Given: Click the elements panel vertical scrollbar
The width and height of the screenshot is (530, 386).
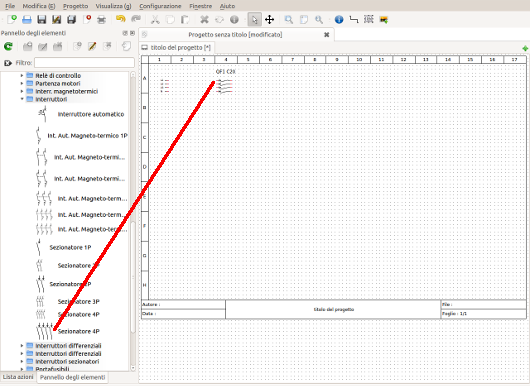Looking at the screenshot, I should tap(133, 277).
